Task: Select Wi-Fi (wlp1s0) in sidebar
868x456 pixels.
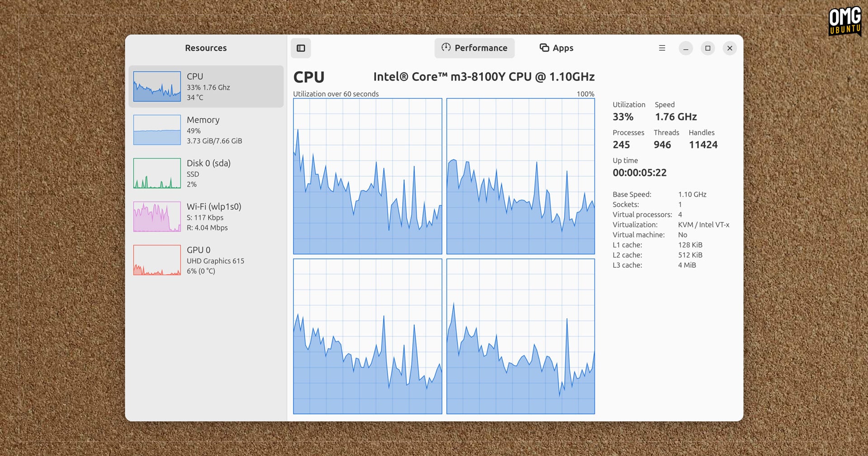Action: pyautogui.click(x=206, y=217)
